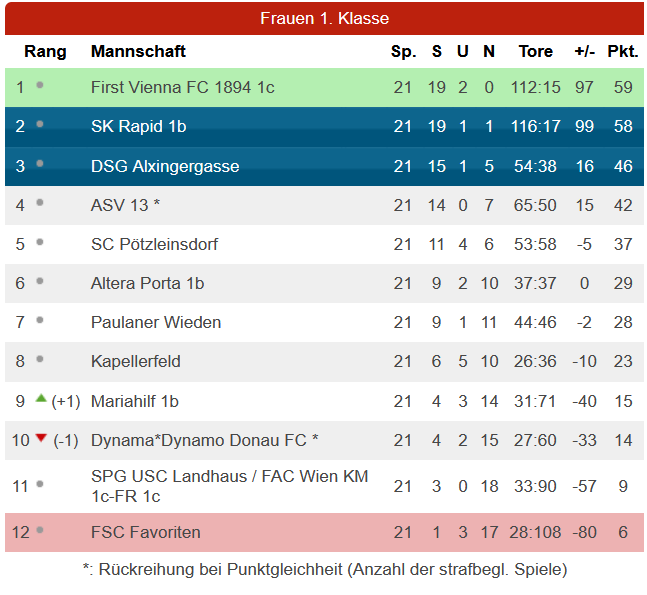Open FSC Favoriten team entry
647x595 pixels.
point(146,532)
